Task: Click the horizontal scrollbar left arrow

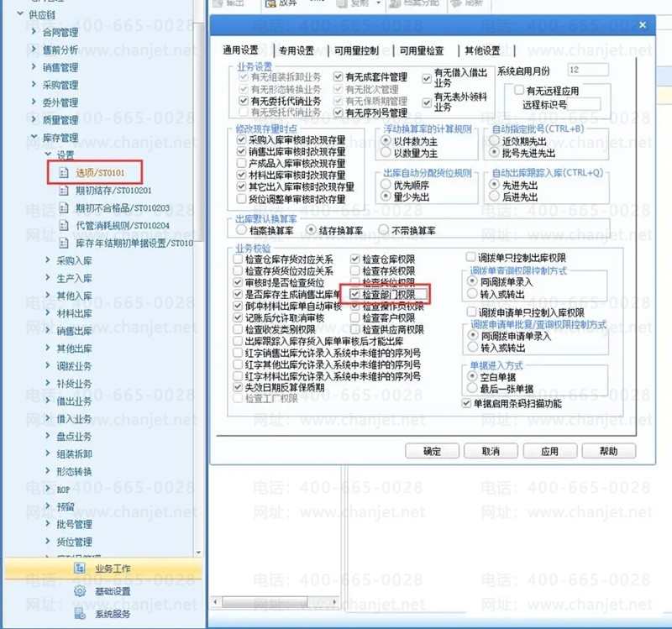Action: coord(216,602)
